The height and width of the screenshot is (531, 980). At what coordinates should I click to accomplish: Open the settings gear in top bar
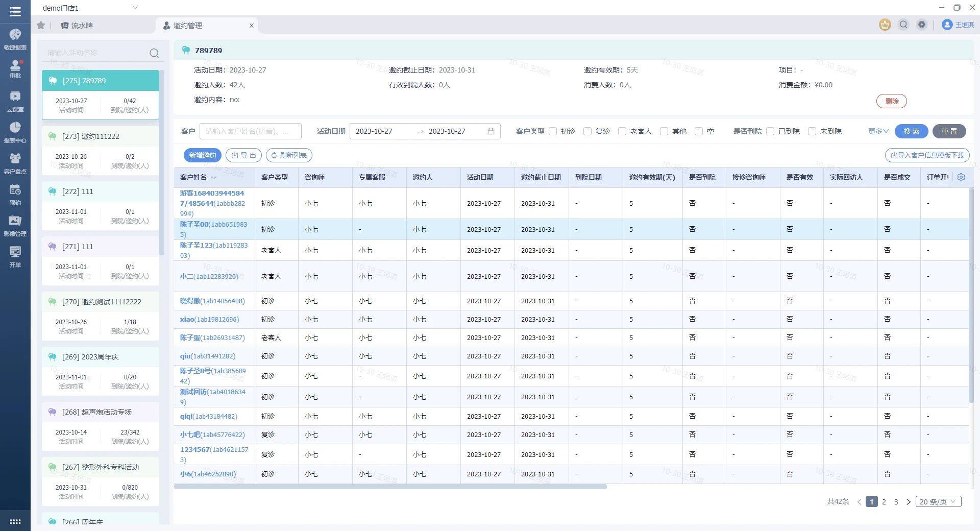(x=922, y=25)
